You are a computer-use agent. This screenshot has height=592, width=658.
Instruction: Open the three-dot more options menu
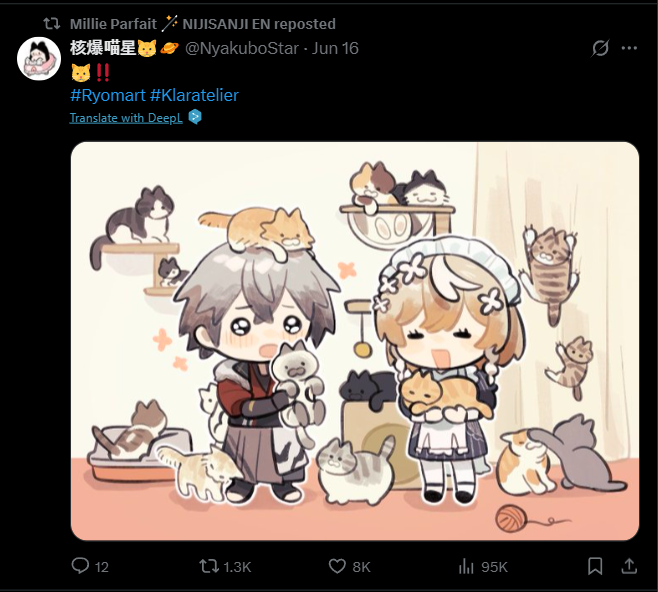click(629, 48)
